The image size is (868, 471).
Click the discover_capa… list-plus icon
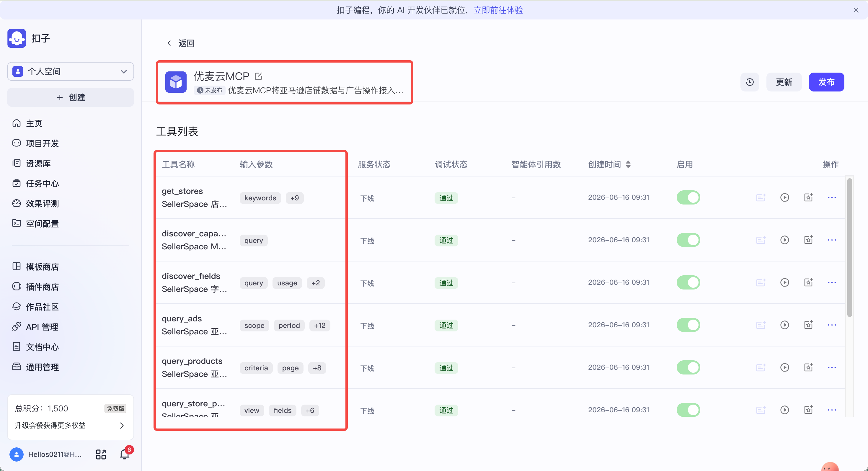761,240
